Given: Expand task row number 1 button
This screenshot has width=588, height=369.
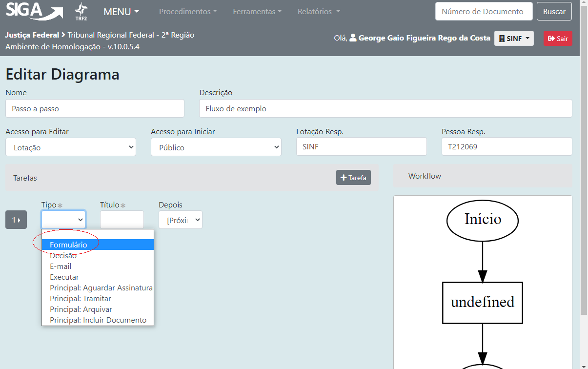Looking at the screenshot, I should [x=16, y=220].
